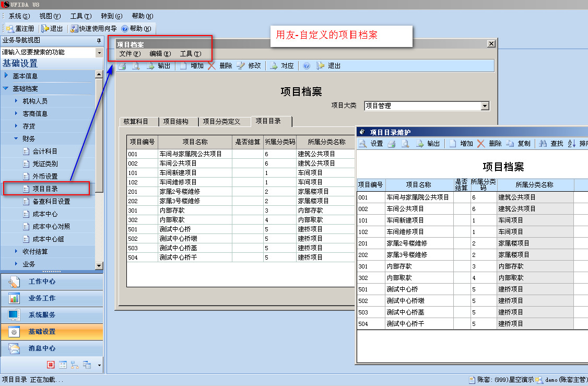Image resolution: width=588 pixels, height=386 pixels.
Task: Switch to the 核算科目 tab
Action: [x=135, y=122]
